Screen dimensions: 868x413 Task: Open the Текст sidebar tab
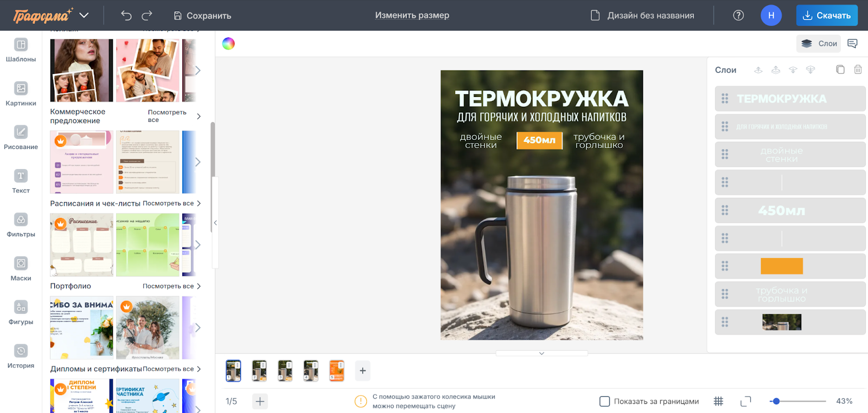pos(21,180)
